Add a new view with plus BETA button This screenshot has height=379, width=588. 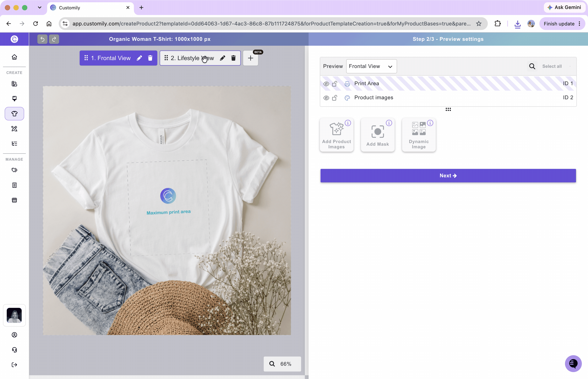point(250,58)
